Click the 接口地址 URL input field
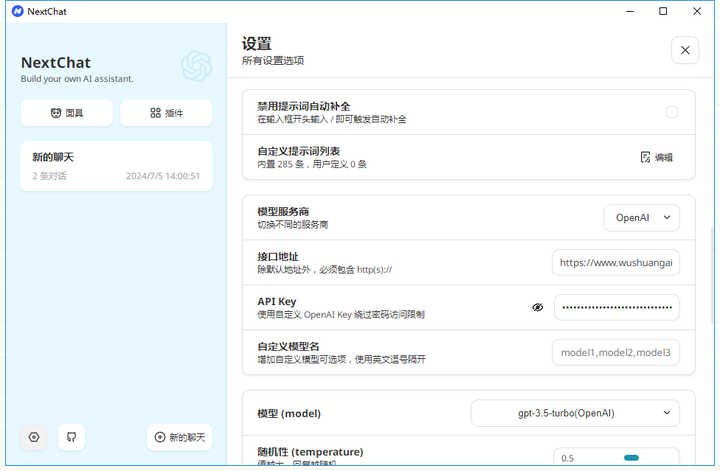 point(616,263)
